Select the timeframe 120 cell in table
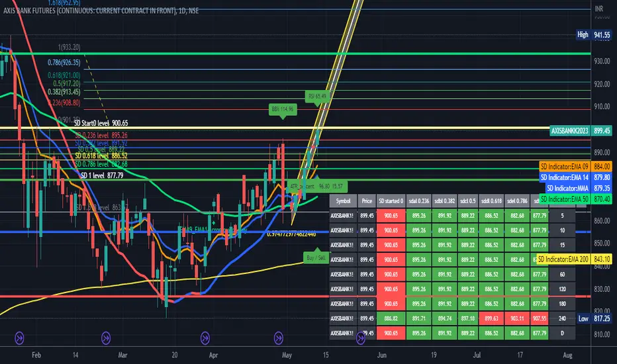 (562, 289)
